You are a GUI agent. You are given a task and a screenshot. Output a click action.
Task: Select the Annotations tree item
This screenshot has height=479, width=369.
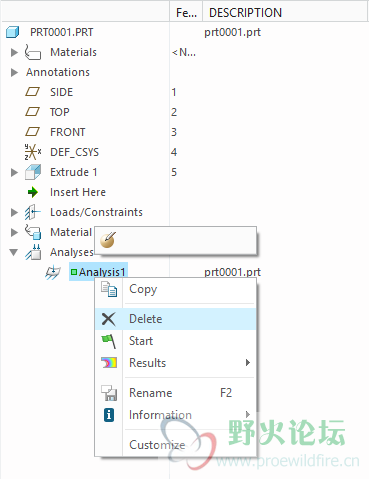coord(58,72)
